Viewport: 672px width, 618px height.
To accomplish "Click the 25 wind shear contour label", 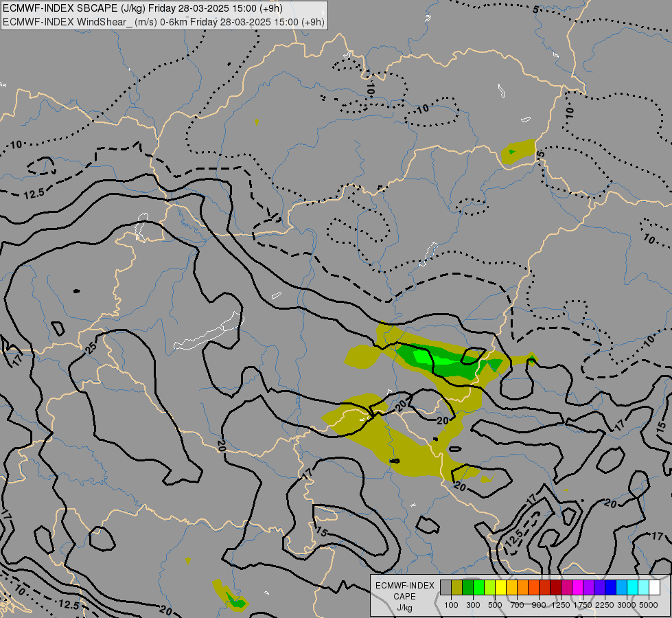I will coord(91,347).
